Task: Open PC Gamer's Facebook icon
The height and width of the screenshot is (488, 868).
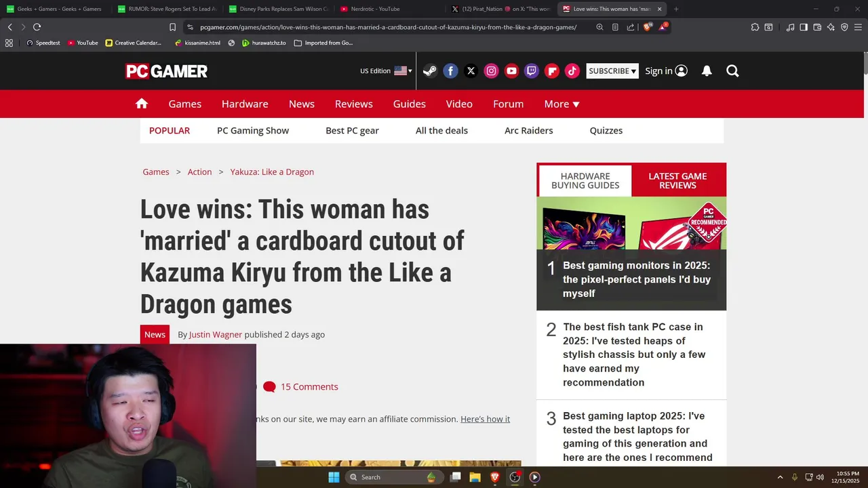Action: (x=450, y=70)
